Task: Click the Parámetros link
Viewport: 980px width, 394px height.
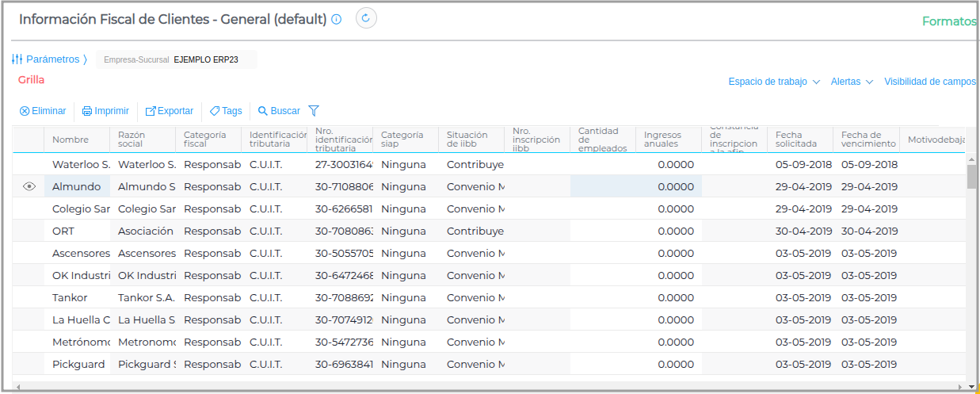Action: tap(53, 59)
